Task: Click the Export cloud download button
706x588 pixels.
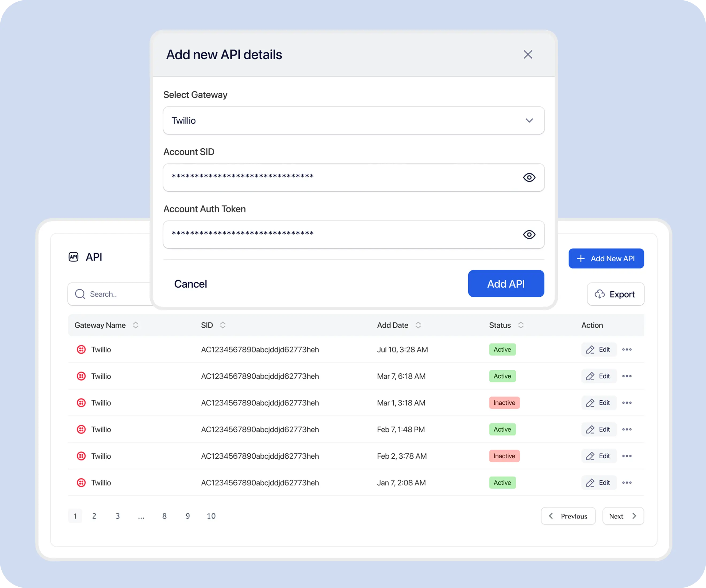Action: [616, 294]
